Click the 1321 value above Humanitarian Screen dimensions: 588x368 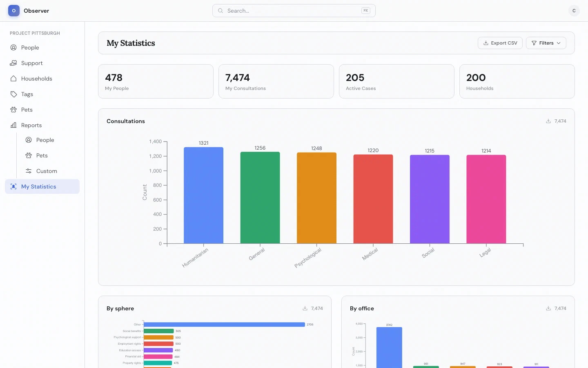point(203,143)
